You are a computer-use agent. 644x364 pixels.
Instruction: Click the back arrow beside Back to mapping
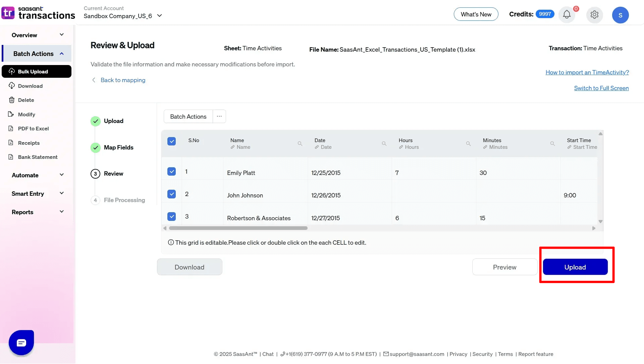coord(94,80)
